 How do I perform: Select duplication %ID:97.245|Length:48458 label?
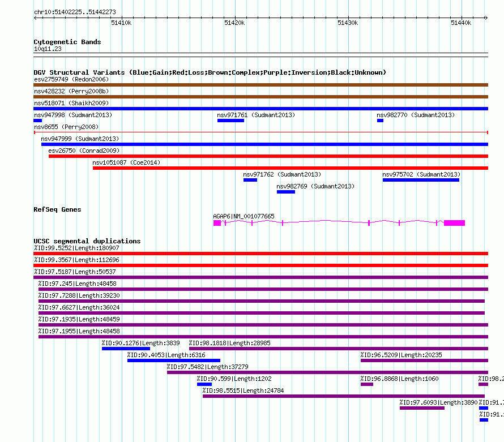[77, 284]
